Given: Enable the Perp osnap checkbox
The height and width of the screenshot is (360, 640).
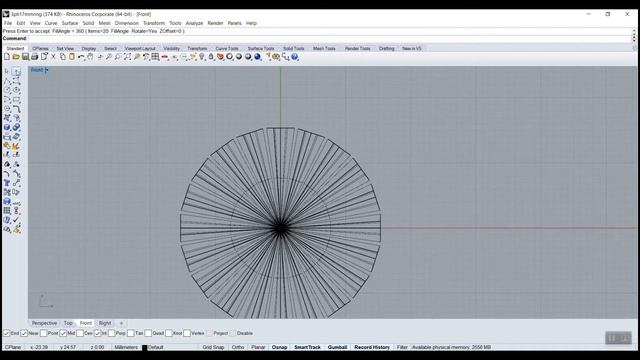Looking at the screenshot, I should tap(111, 333).
